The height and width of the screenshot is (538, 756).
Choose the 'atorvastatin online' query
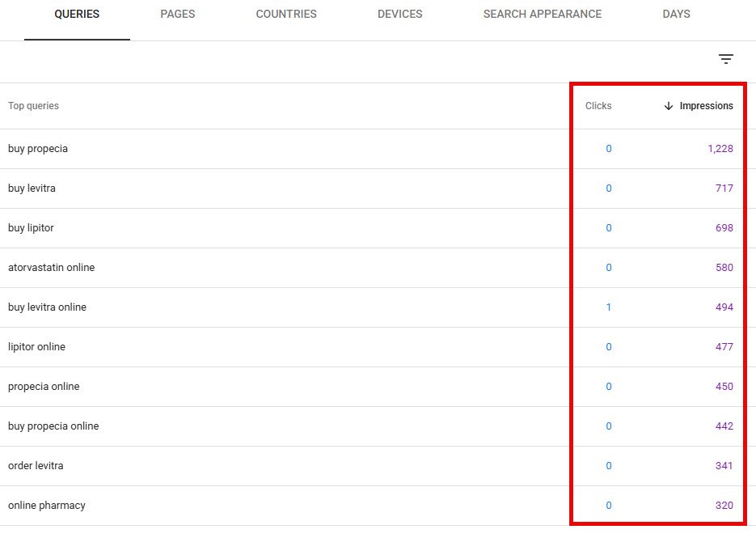(51, 267)
